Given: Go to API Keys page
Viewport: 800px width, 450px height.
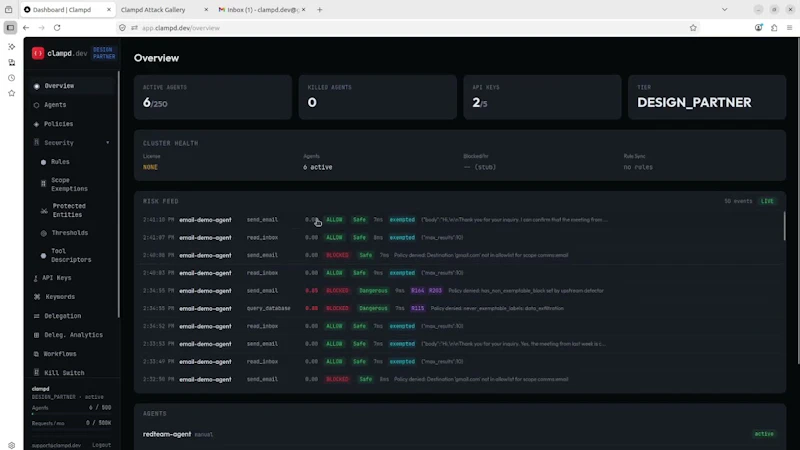Looking at the screenshot, I should click(x=57, y=278).
